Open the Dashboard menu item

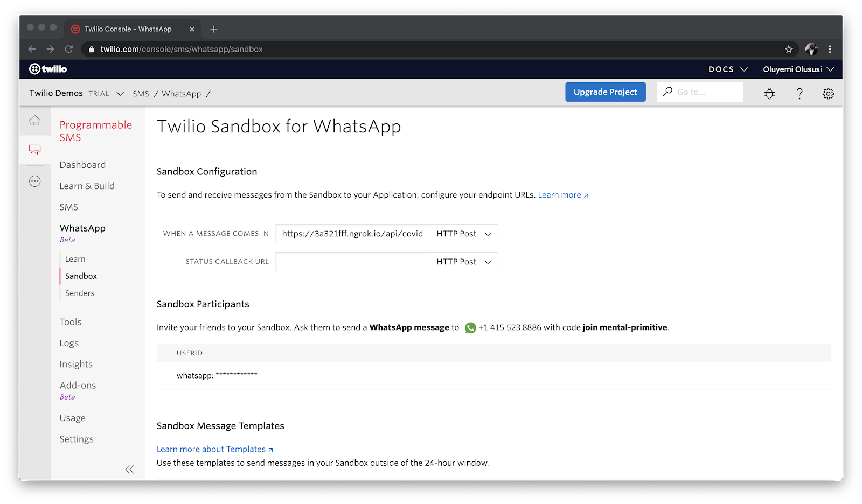point(82,165)
